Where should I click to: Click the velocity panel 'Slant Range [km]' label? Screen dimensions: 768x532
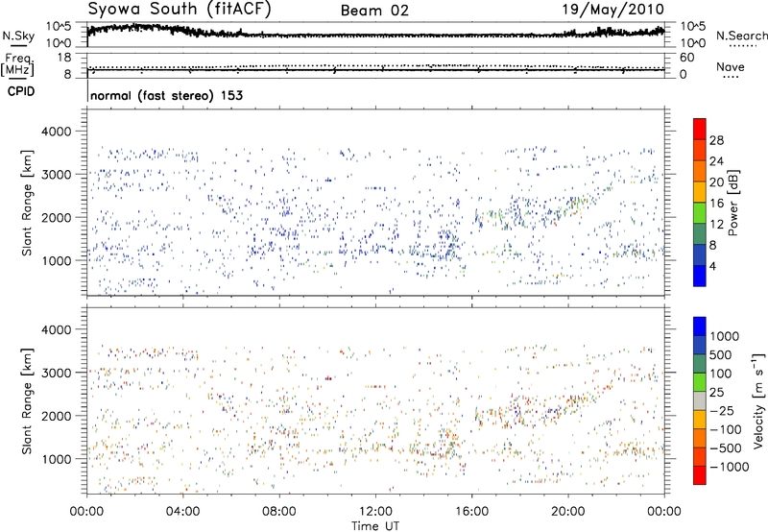27,400
